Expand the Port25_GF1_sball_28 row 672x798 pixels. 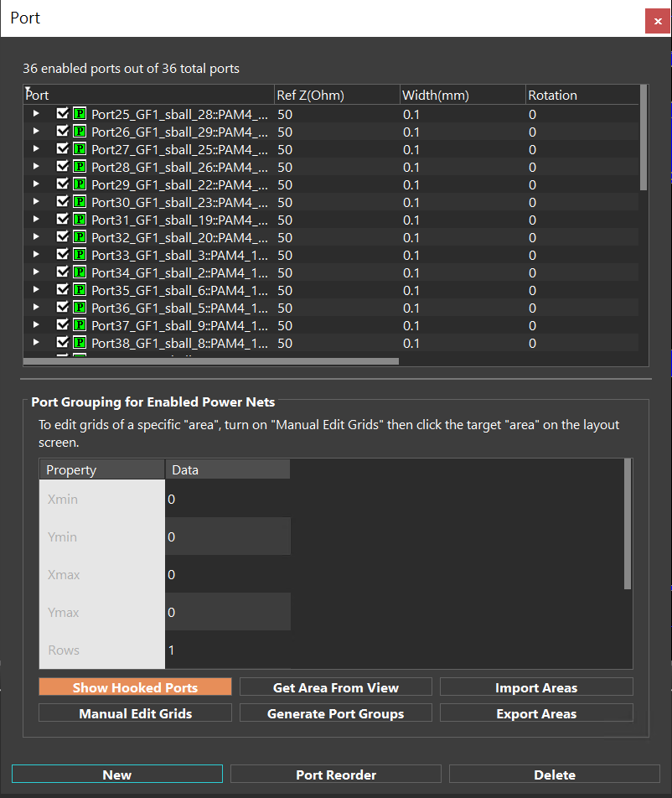(x=36, y=113)
